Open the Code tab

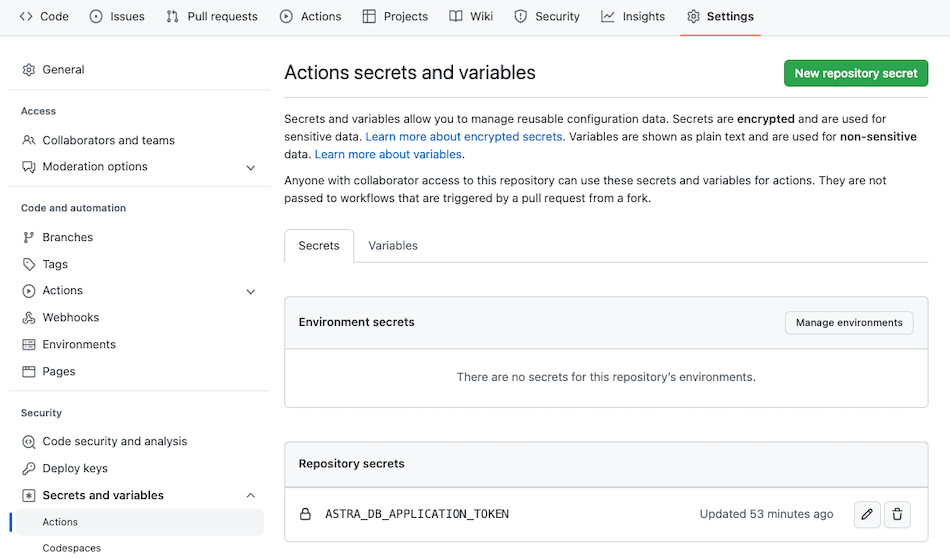[44, 16]
